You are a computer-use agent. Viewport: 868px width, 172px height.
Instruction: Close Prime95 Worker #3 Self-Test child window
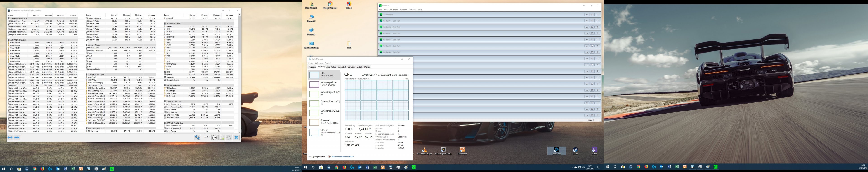click(x=597, y=33)
